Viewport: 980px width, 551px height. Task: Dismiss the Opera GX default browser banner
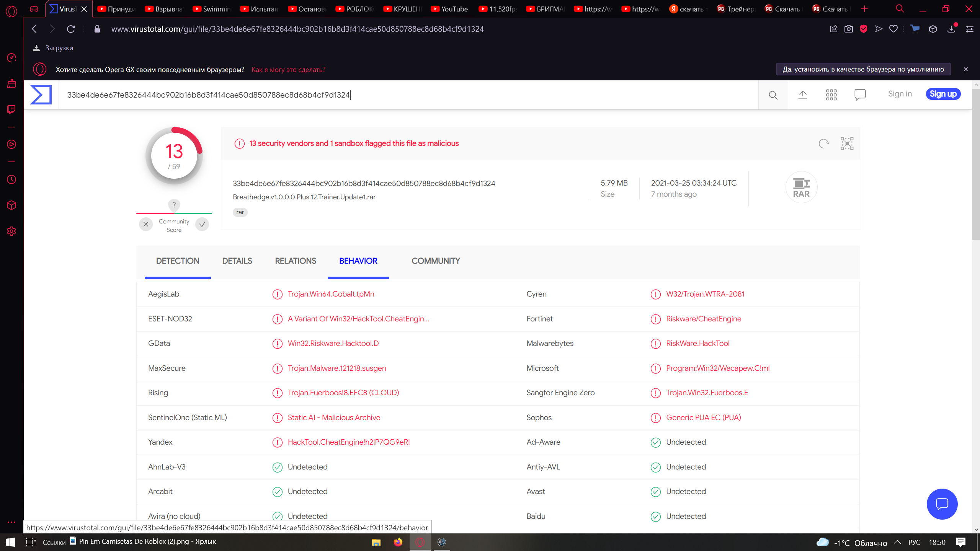966,69
